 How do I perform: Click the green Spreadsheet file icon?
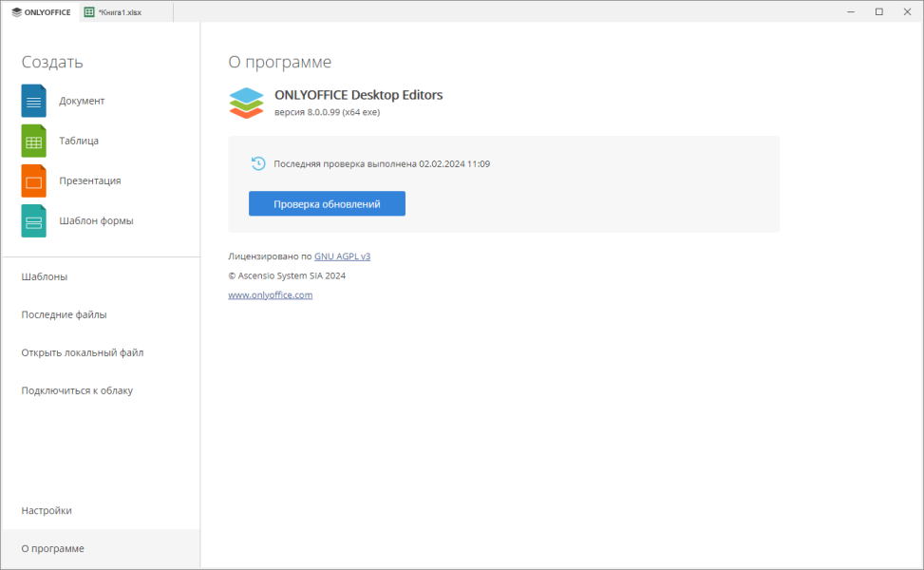pos(33,141)
